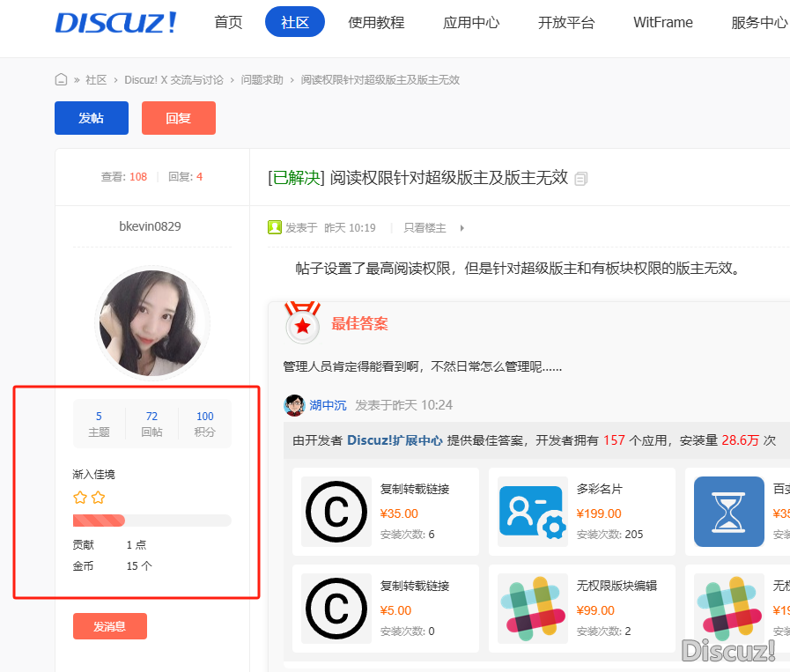Click the blue hourglass plugin icon
Image resolution: width=790 pixels, height=672 pixels.
(728, 512)
